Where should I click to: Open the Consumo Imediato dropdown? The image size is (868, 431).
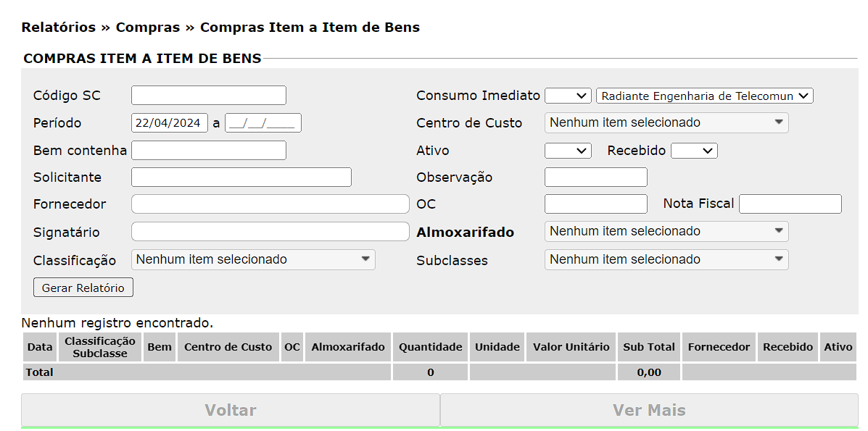pos(568,96)
